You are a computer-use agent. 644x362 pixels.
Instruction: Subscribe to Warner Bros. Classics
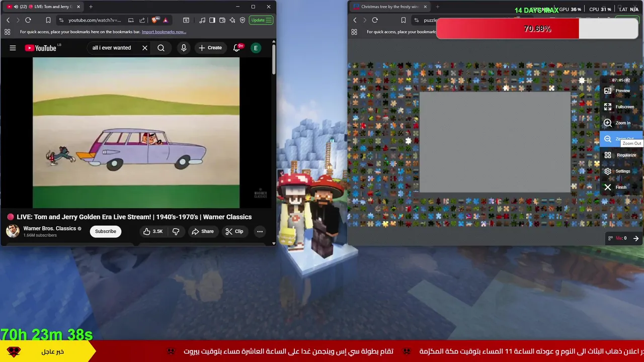click(106, 231)
